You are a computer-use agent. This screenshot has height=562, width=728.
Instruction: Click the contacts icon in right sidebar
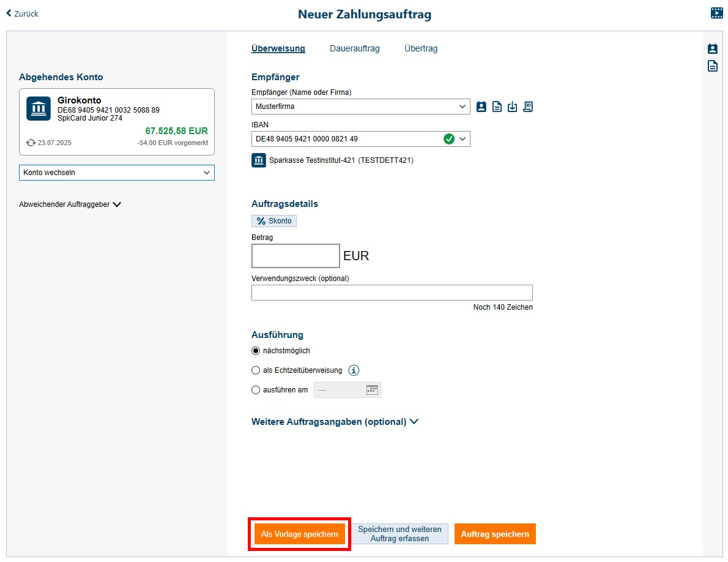tap(713, 49)
